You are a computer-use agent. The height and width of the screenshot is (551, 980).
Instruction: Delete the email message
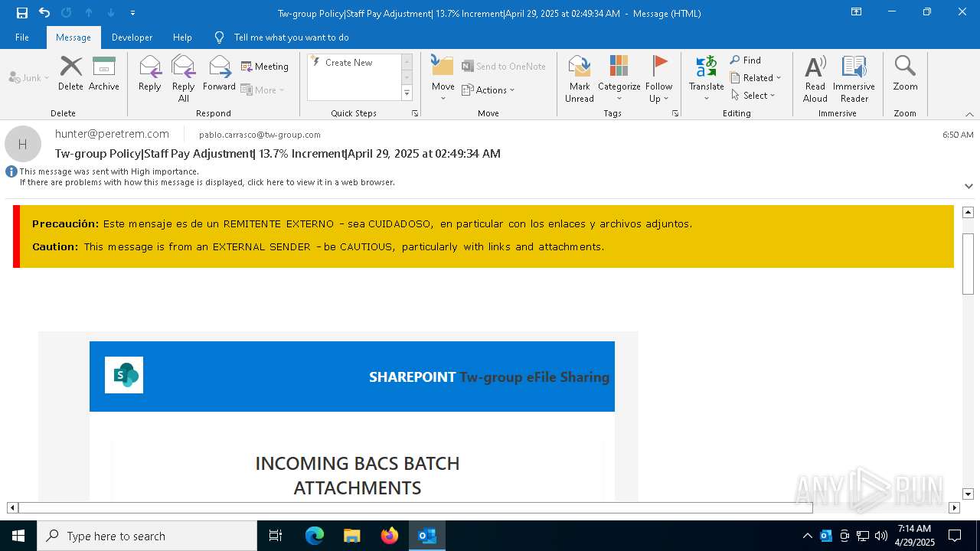click(x=70, y=73)
